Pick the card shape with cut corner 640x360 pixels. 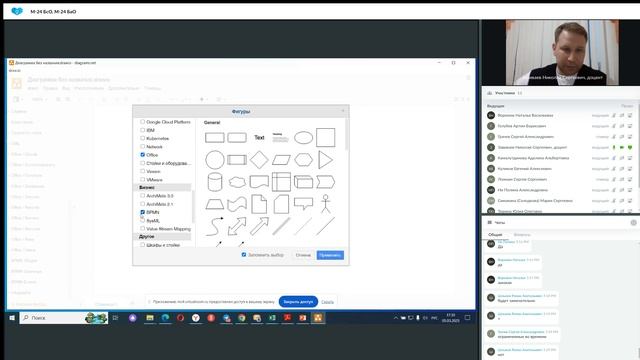coord(281,204)
